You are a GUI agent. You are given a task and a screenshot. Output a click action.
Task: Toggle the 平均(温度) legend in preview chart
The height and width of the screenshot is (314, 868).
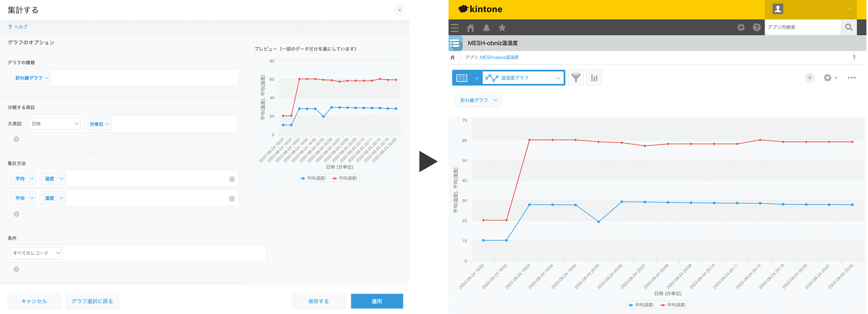click(x=313, y=178)
